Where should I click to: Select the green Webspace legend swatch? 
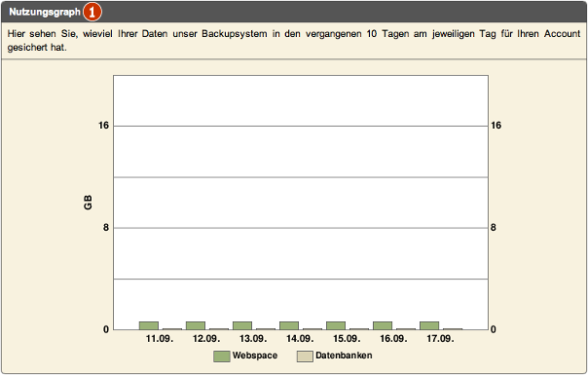pos(222,356)
